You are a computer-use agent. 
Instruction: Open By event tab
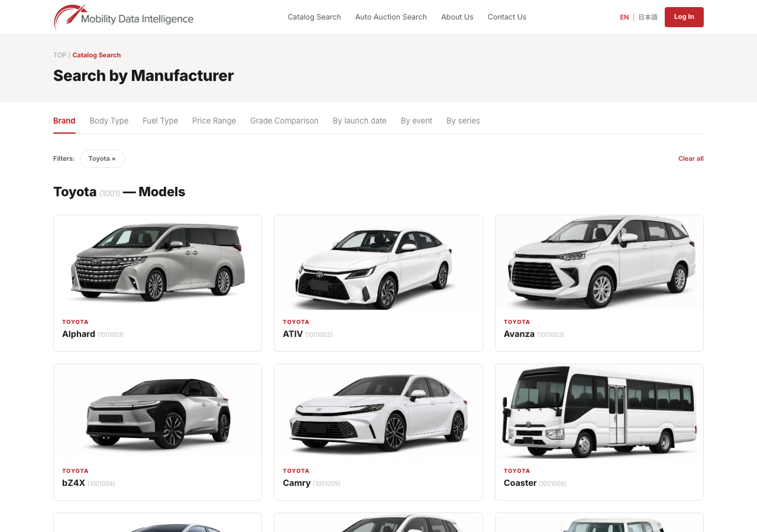click(416, 121)
